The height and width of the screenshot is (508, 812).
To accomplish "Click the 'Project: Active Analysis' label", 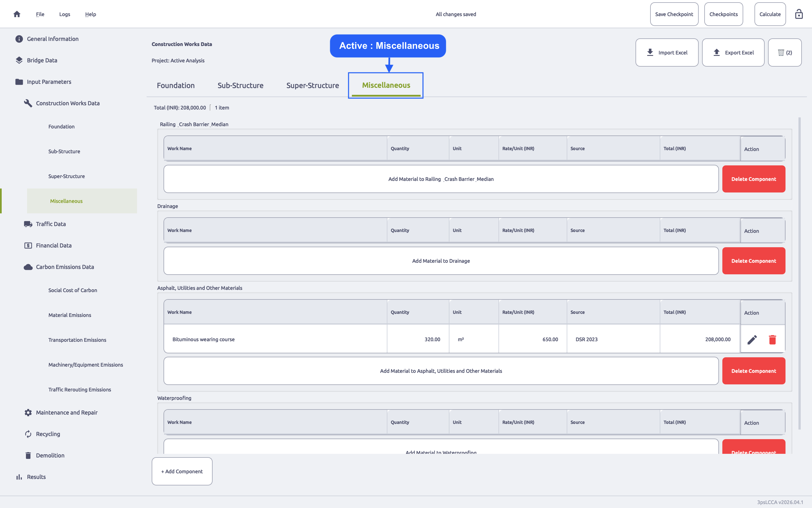I will [178, 61].
